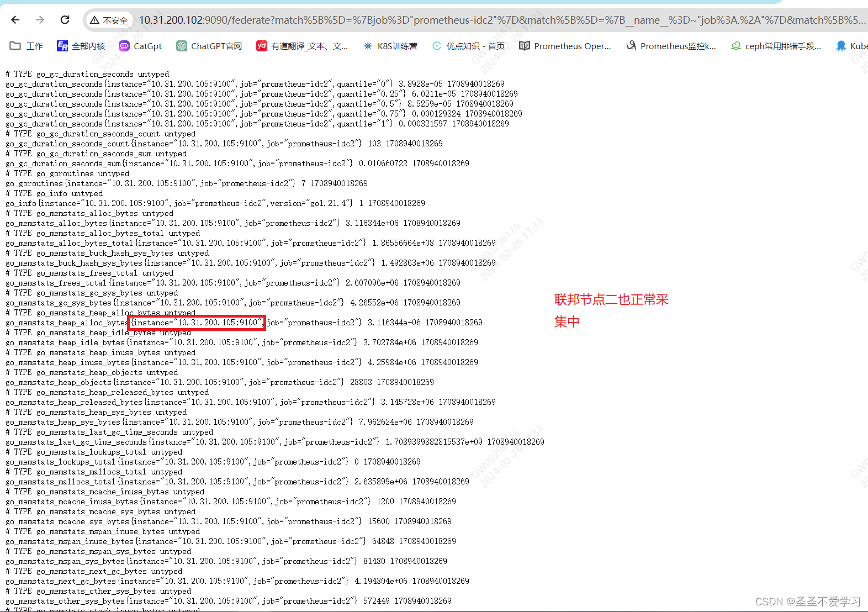The image size is (868, 612).
Task: Open the 有道翻译 bookmark
Action: coord(303,46)
